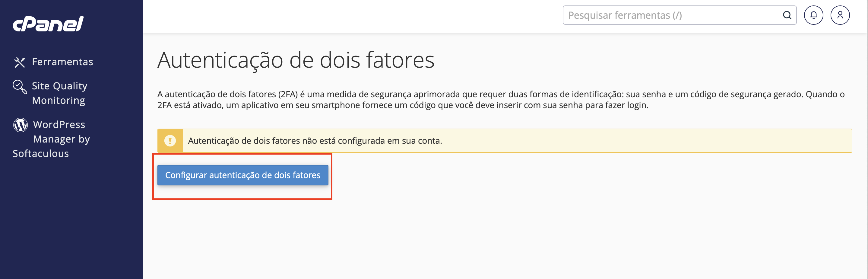This screenshot has height=279, width=868.
Task: Click Configurar autenticação de dois fatores button
Action: pyautogui.click(x=242, y=175)
